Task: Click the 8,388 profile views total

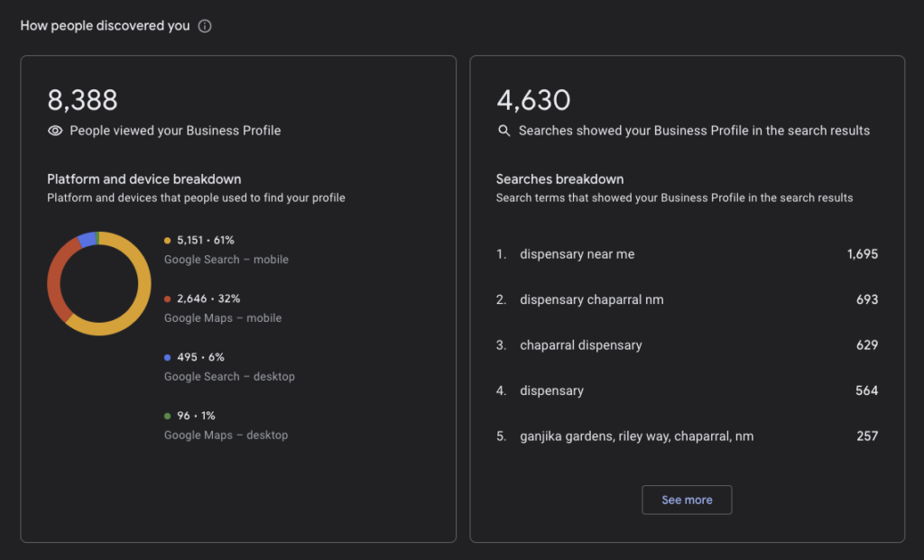Action: click(82, 100)
